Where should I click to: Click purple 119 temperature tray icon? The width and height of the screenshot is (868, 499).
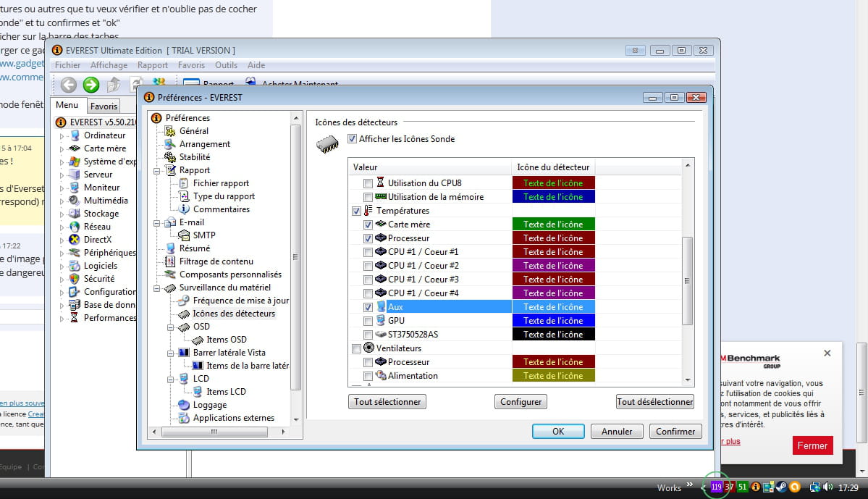[716, 487]
